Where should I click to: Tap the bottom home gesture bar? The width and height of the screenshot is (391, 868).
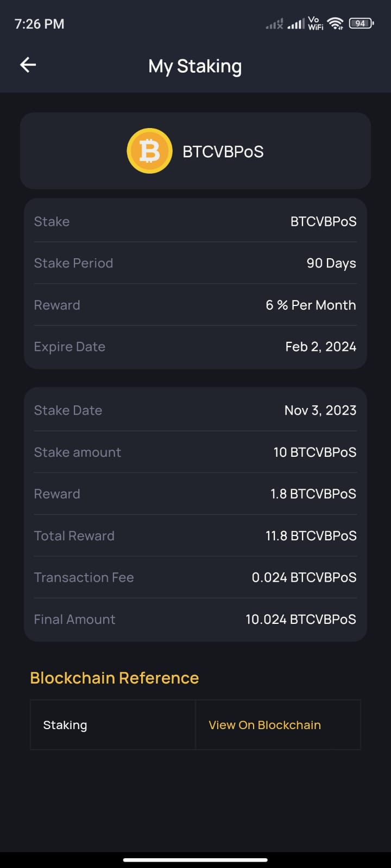pyautogui.click(x=195, y=860)
